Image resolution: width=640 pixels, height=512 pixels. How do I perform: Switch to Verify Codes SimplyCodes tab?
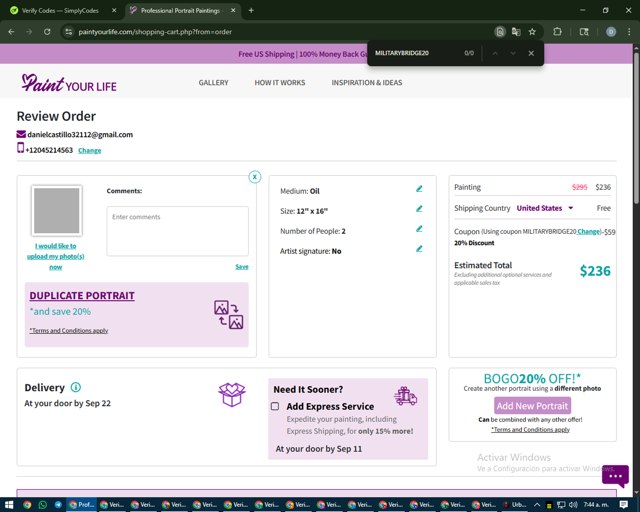[60, 11]
